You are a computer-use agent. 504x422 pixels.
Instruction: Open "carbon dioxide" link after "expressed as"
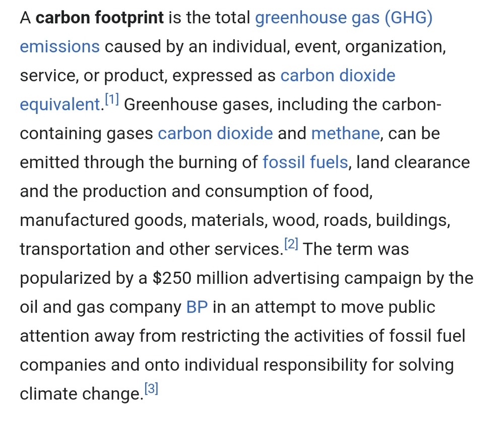point(338,76)
